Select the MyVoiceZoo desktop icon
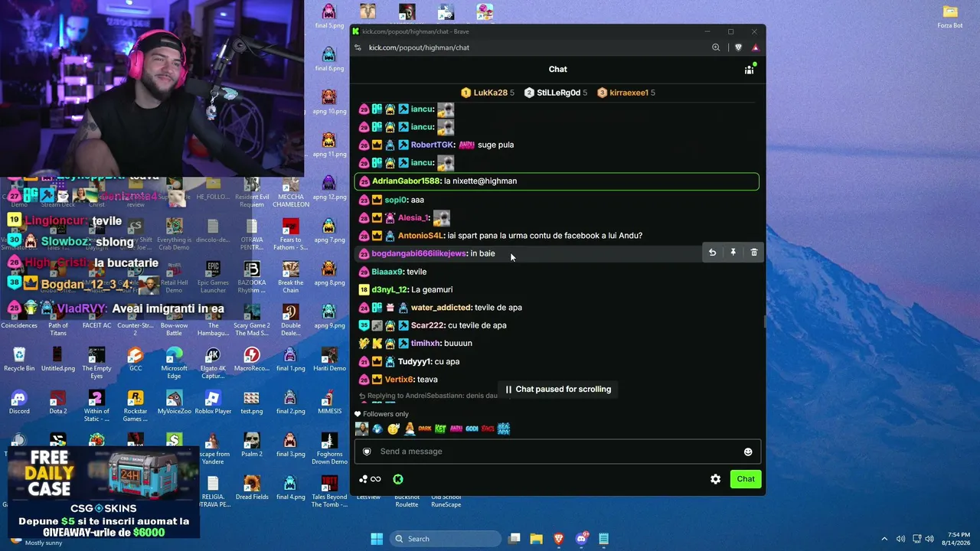980x551 pixels. pos(175,403)
